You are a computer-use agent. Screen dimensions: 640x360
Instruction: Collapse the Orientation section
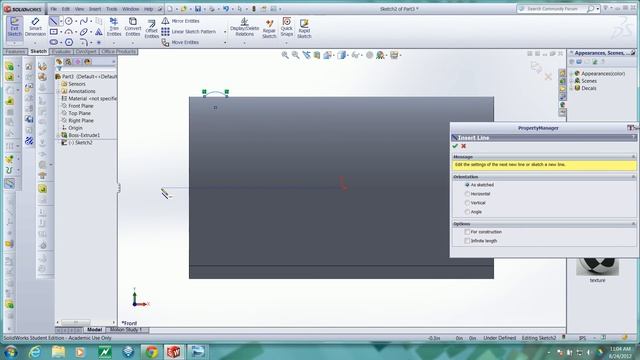pos(633,177)
